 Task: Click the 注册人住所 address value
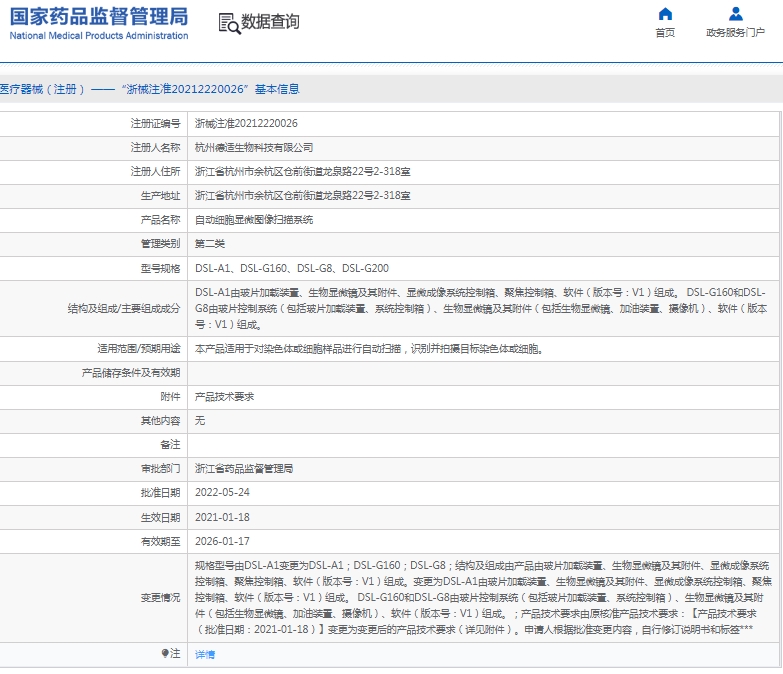303,172
